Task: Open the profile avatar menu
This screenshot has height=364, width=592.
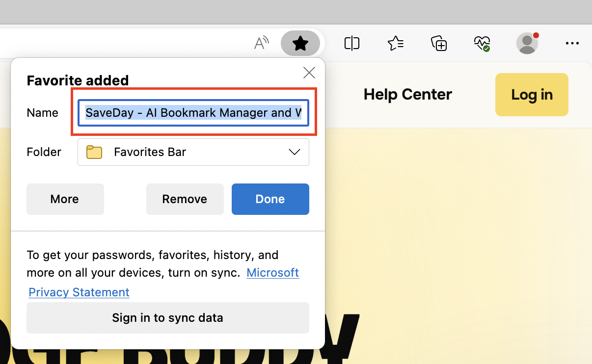Action: [x=527, y=43]
